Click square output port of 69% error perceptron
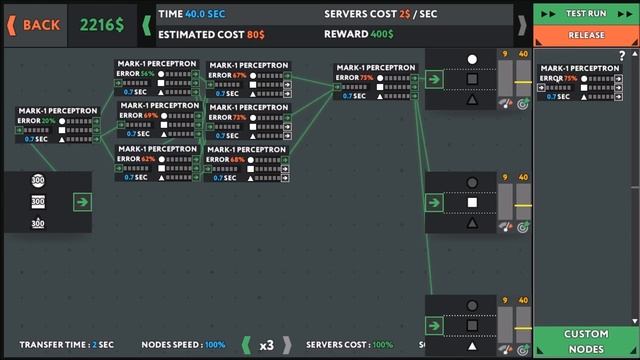 click(198, 125)
